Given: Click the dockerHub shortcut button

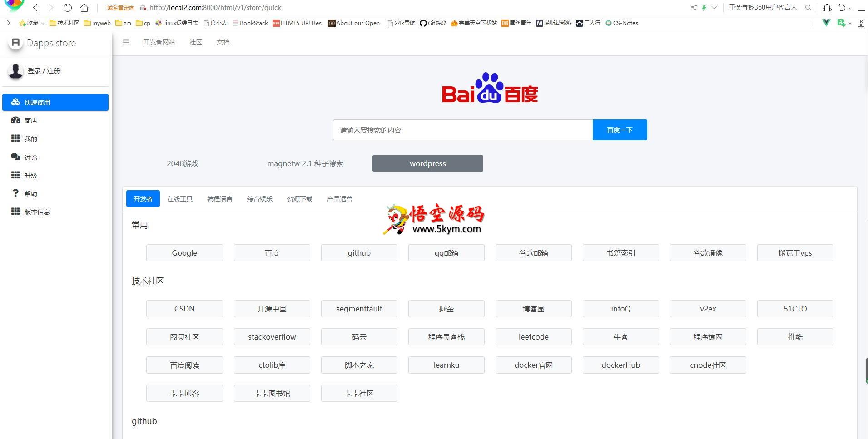Looking at the screenshot, I should 621,365.
